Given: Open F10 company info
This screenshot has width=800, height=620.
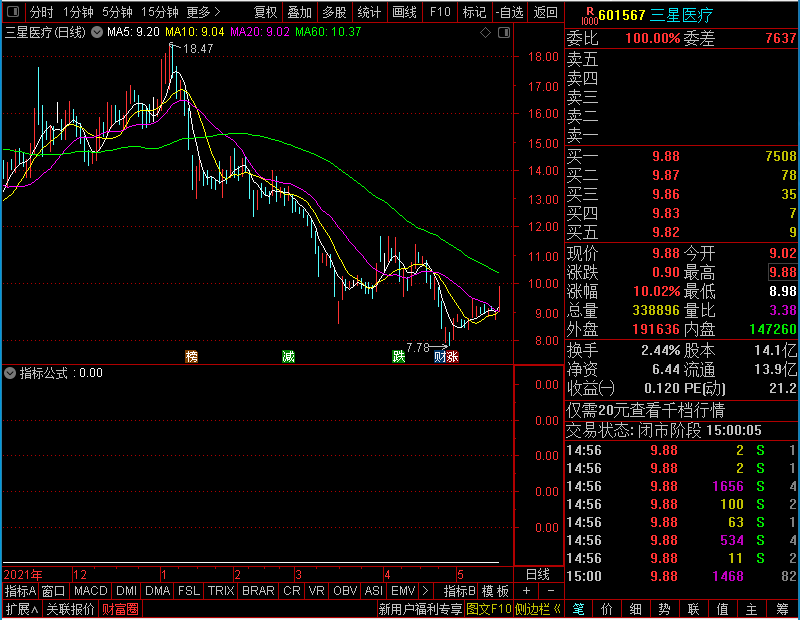Looking at the screenshot, I should [x=440, y=12].
